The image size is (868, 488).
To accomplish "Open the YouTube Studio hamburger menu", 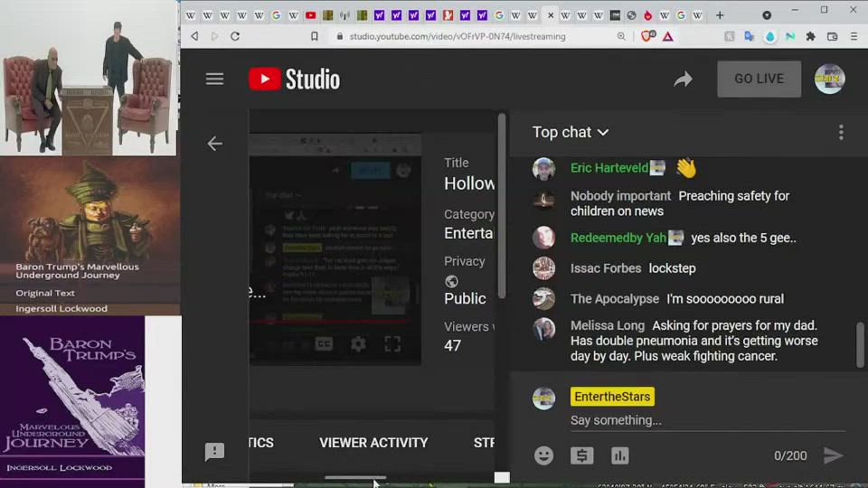I will click(x=214, y=79).
